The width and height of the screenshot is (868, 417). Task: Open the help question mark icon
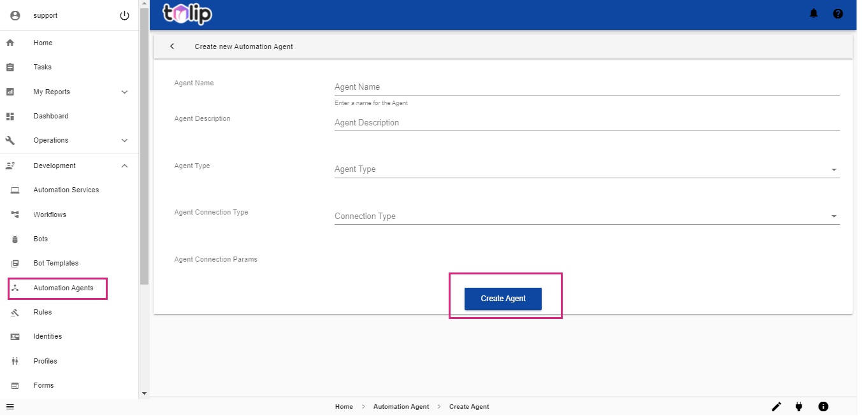click(838, 13)
